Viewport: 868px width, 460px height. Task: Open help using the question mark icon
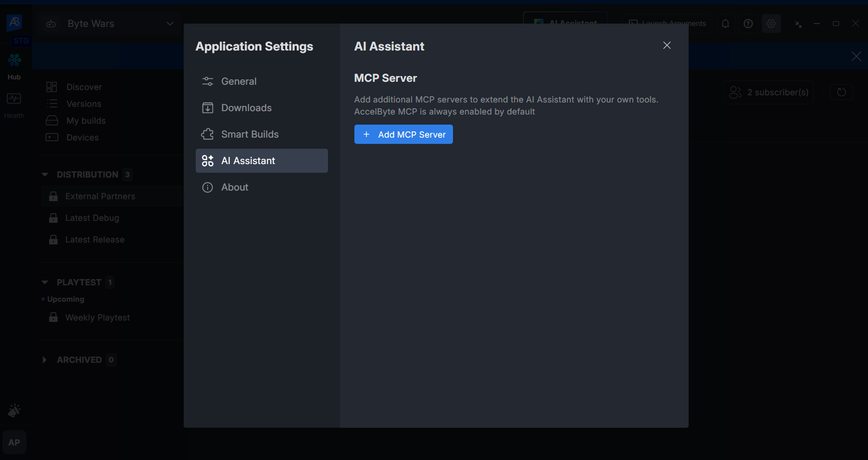pos(748,23)
